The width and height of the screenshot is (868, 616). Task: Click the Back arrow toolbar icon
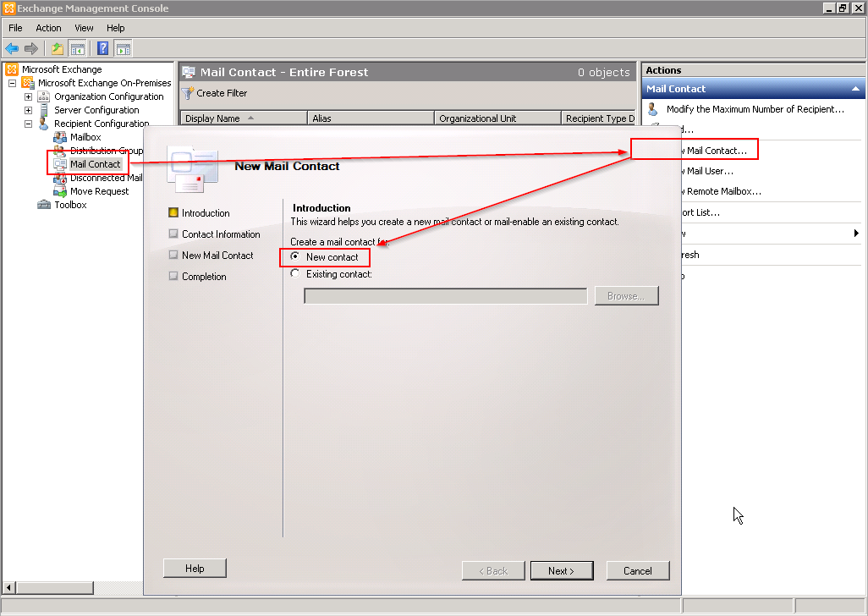point(12,49)
